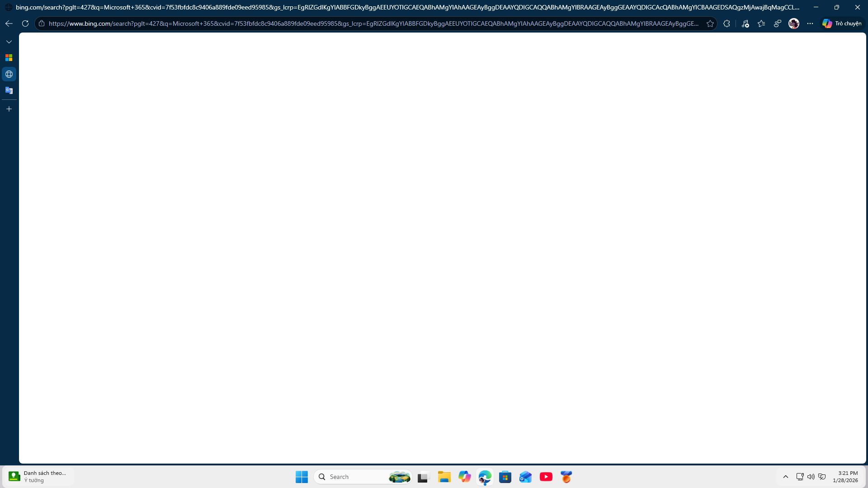Open the Trò chuyện Copilot button
Image resolution: width=868 pixels, height=488 pixels.
tap(842, 23)
